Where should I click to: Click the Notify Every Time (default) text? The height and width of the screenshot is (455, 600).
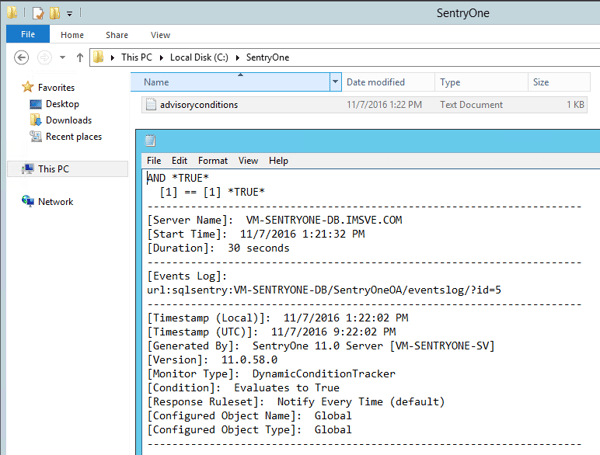point(361,402)
